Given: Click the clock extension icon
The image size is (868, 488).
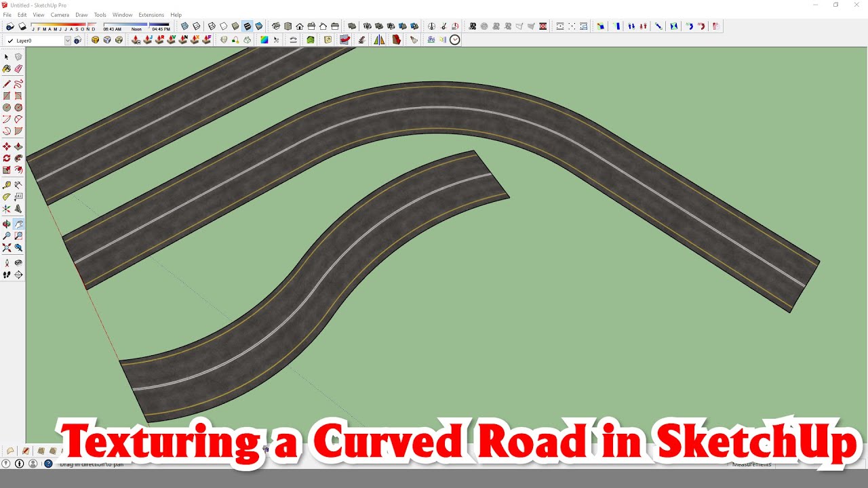Looking at the screenshot, I should (x=455, y=40).
